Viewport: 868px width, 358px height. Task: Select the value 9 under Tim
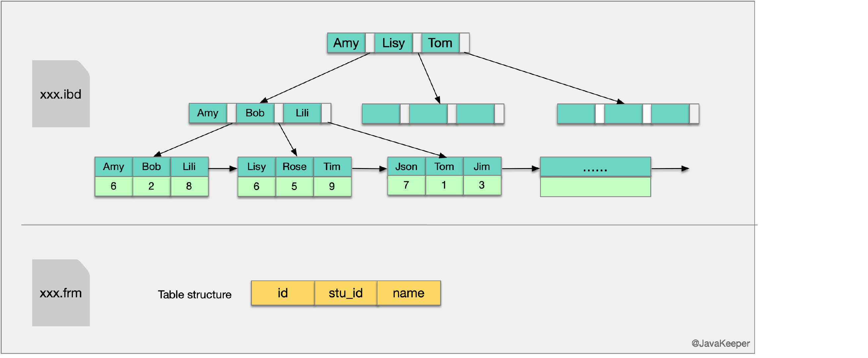(x=332, y=186)
